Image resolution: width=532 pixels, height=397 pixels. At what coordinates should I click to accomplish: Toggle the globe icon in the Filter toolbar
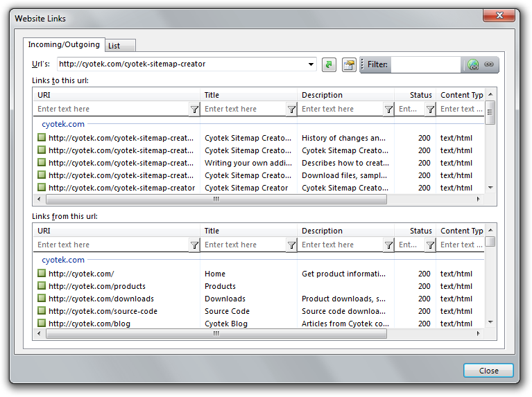coord(473,64)
